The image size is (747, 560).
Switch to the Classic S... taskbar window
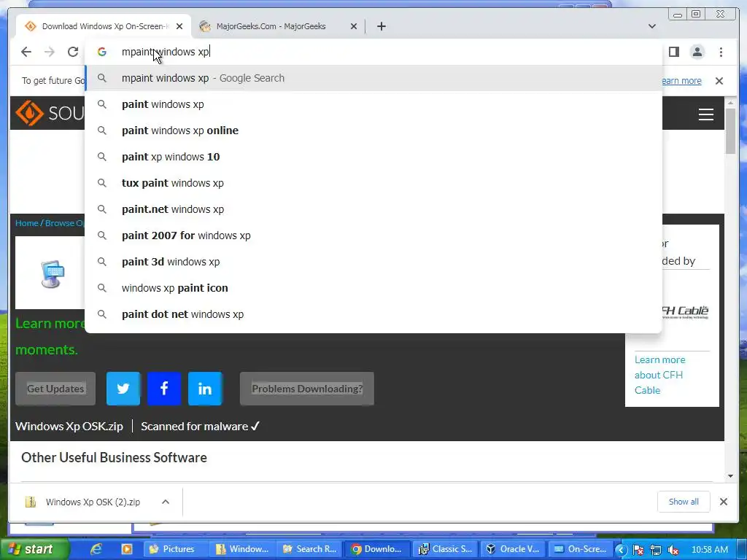[446, 549]
